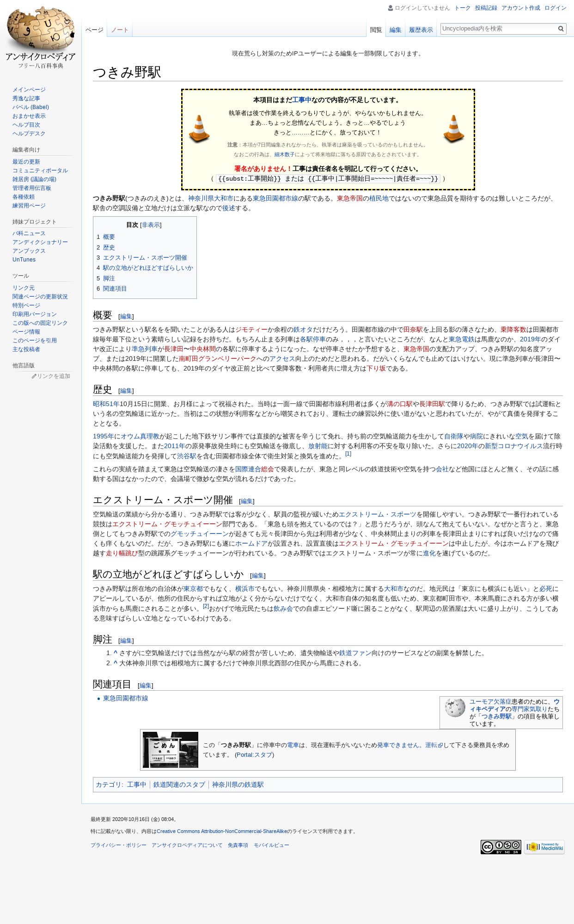Click footnote reference [1]
574x924 pixels.
[x=348, y=454]
